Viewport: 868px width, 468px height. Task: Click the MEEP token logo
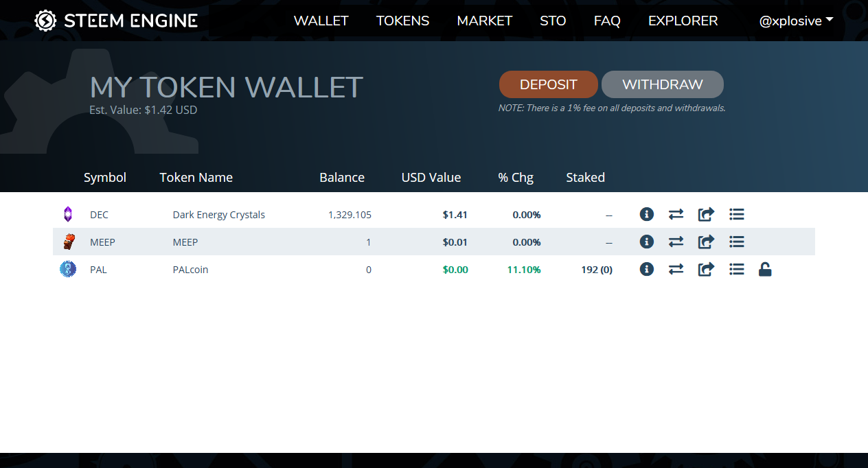[x=68, y=242]
